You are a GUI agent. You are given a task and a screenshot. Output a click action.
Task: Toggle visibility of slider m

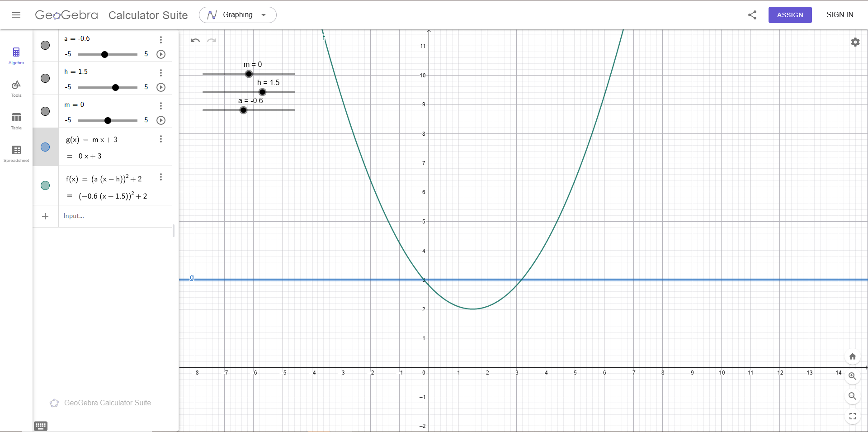pos(45,111)
